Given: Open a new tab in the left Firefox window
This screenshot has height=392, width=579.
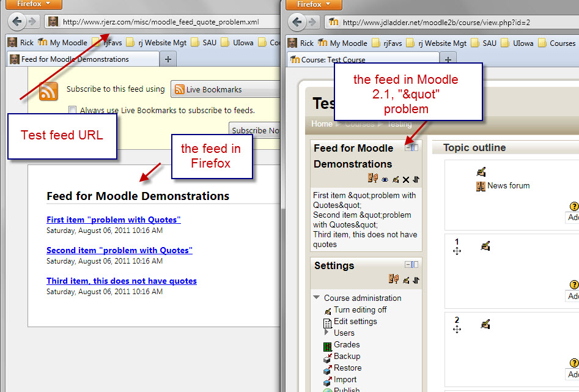Looking at the screenshot, I should coord(168,59).
